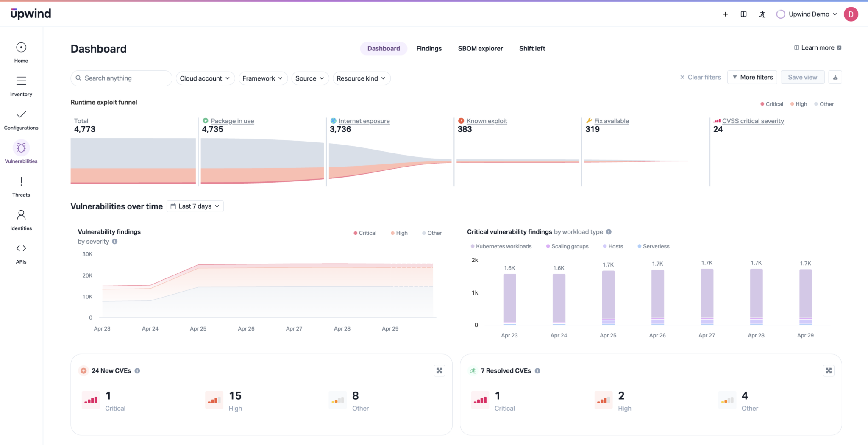Open the Cloud account filter dropdown
The width and height of the screenshot is (868, 445).
tap(205, 78)
